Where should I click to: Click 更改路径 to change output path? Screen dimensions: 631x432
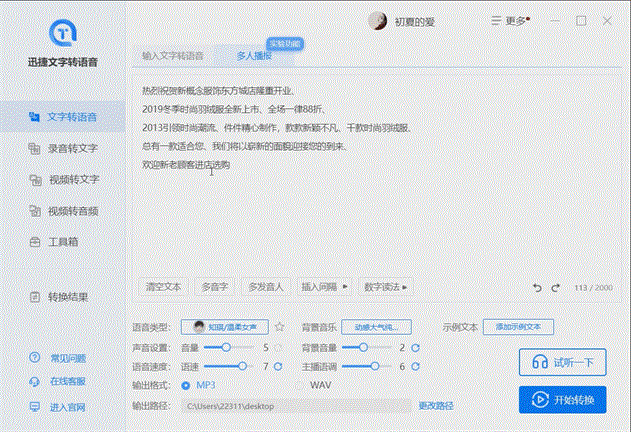pos(435,405)
